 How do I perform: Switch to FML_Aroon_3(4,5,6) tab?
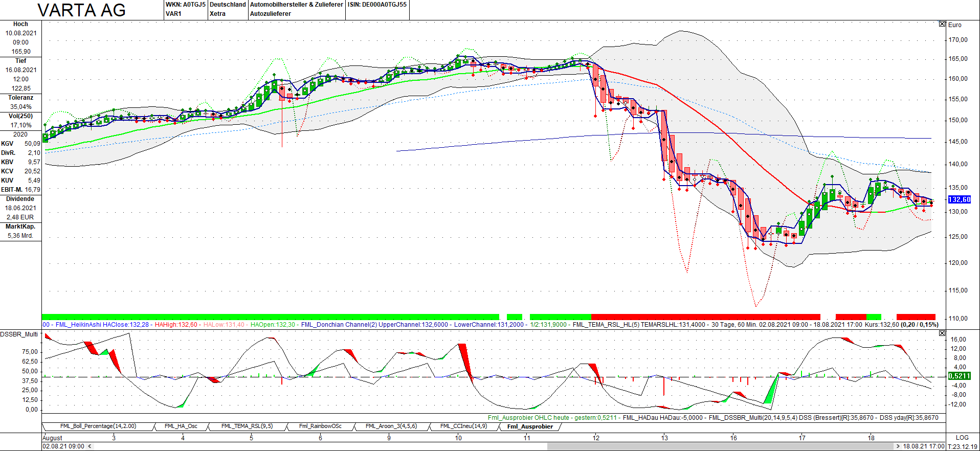click(x=391, y=426)
